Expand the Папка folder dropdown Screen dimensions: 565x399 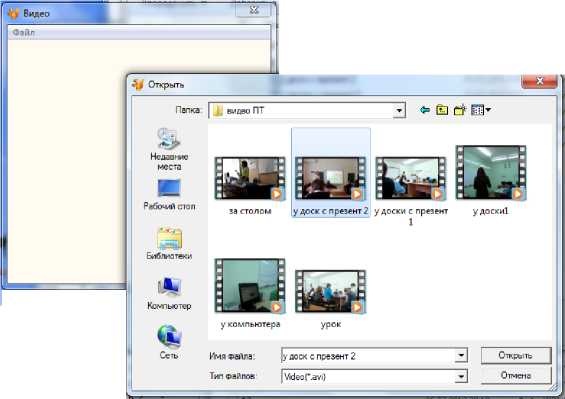[x=399, y=111]
